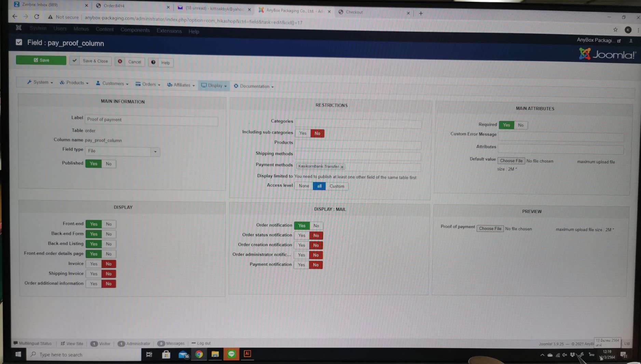Set Access level to None
This screenshot has height=364, width=641.
tap(304, 186)
